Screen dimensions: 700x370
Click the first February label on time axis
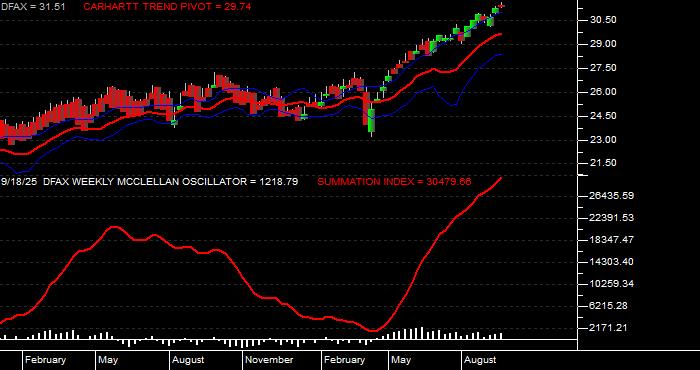46,360
